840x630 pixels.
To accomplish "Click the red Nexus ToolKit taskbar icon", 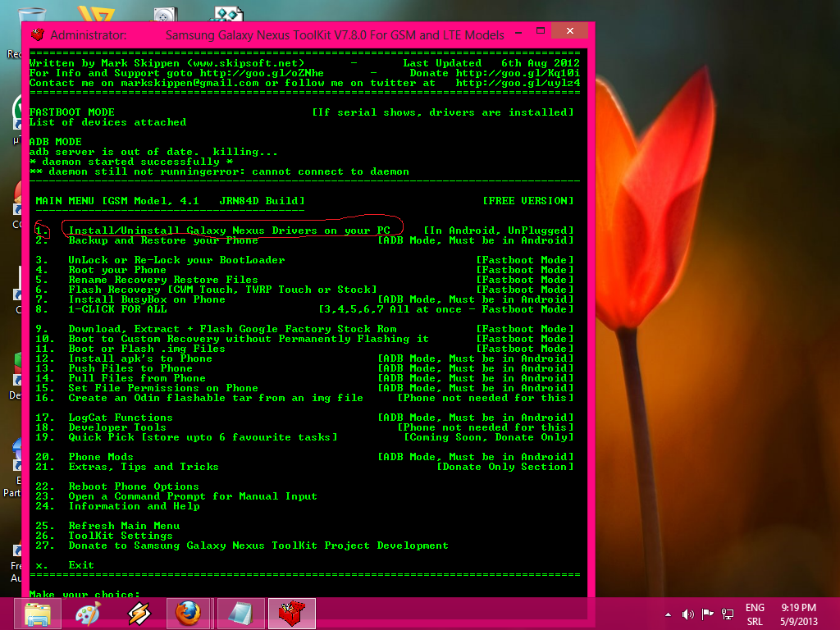I will pyautogui.click(x=290, y=614).
